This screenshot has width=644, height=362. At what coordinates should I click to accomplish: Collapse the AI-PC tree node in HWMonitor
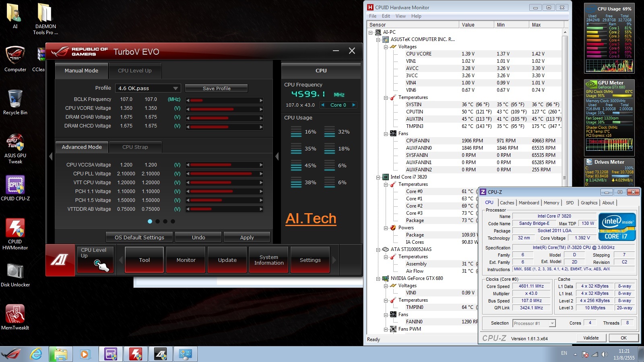371,32
